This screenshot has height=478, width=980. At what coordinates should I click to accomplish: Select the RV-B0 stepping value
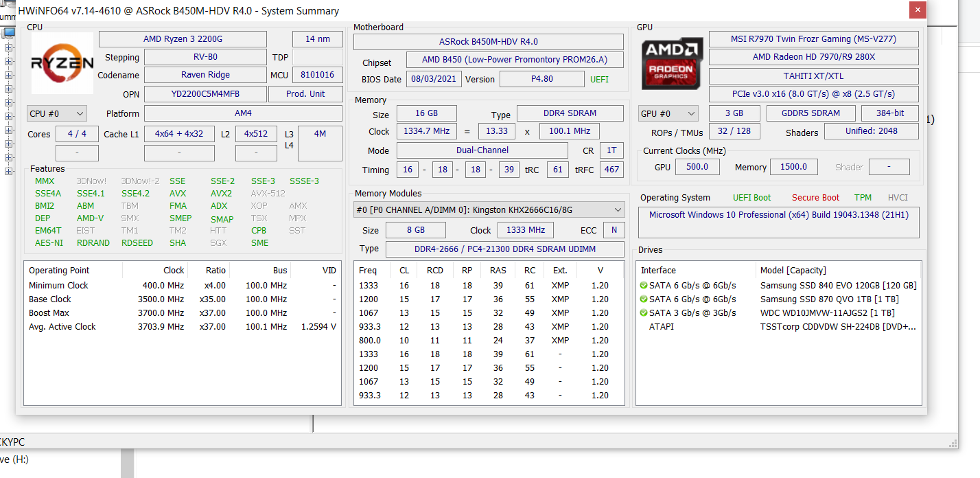[x=205, y=58]
